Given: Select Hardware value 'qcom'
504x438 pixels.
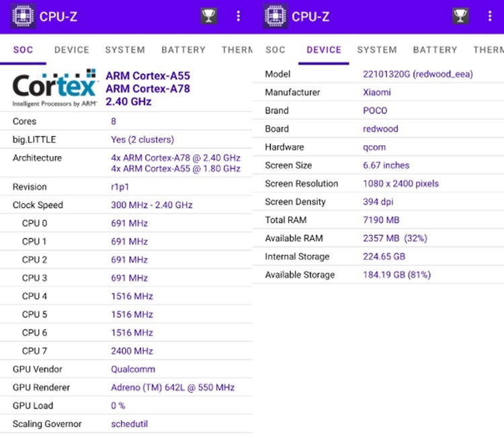Looking at the screenshot, I should coord(374,147).
